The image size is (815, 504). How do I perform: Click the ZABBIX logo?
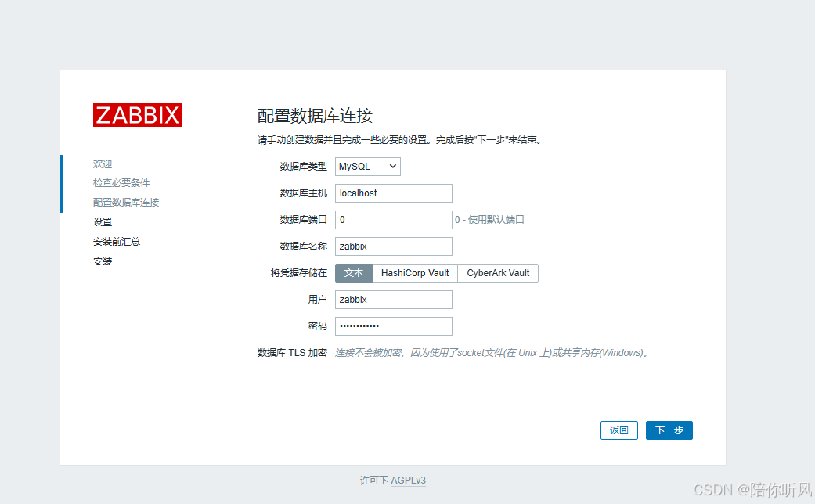(138, 115)
